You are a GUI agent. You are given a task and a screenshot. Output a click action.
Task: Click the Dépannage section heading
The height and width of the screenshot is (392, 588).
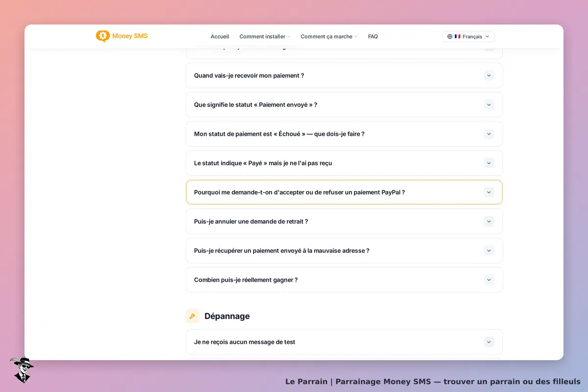click(227, 316)
